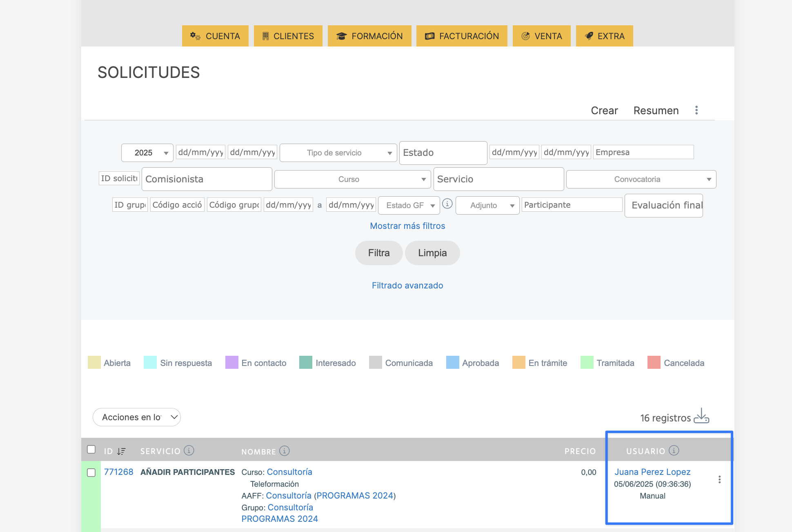The image size is (792, 532).
Task: Open the Tipo de servicio dropdown
Action: (338, 153)
